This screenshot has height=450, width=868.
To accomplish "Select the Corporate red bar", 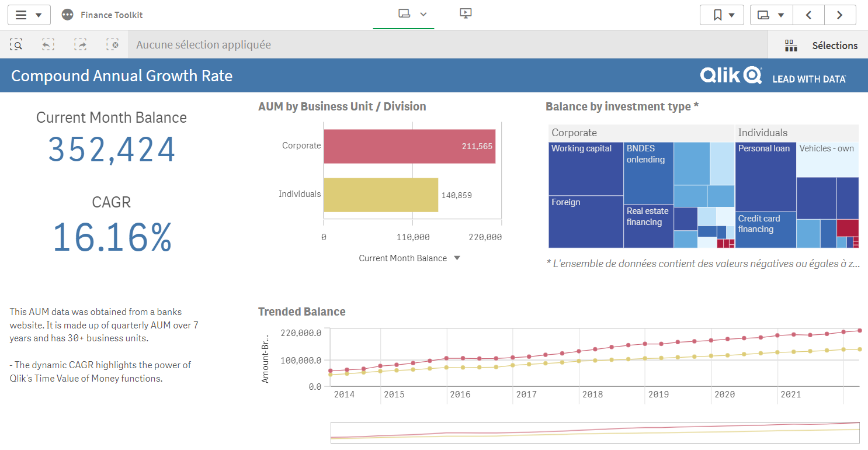I will (409, 146).
